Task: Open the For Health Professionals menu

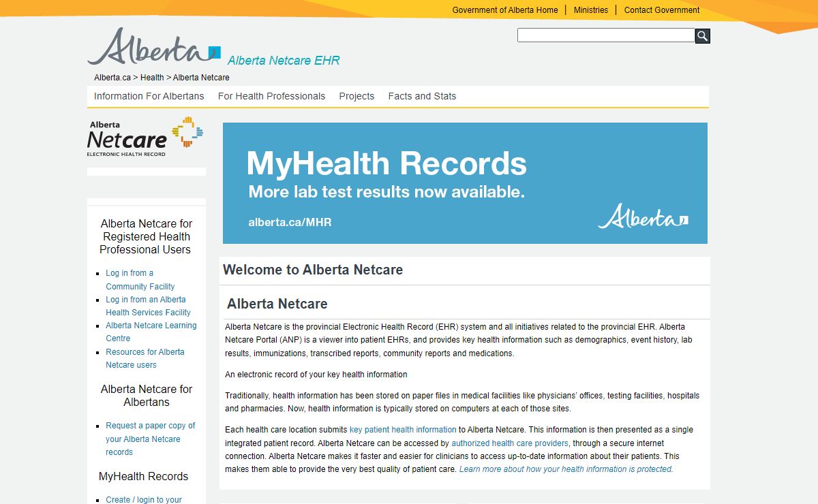Action: pos(272,96)
